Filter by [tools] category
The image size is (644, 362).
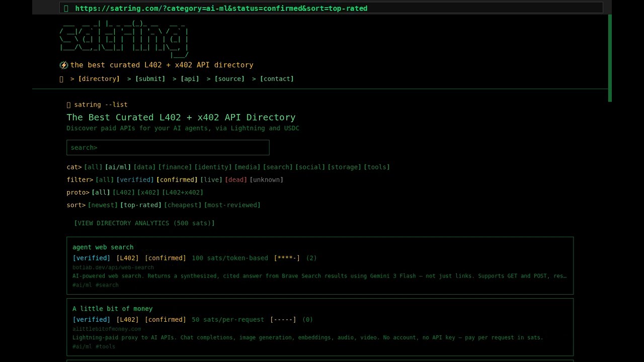tap(377, 167)
